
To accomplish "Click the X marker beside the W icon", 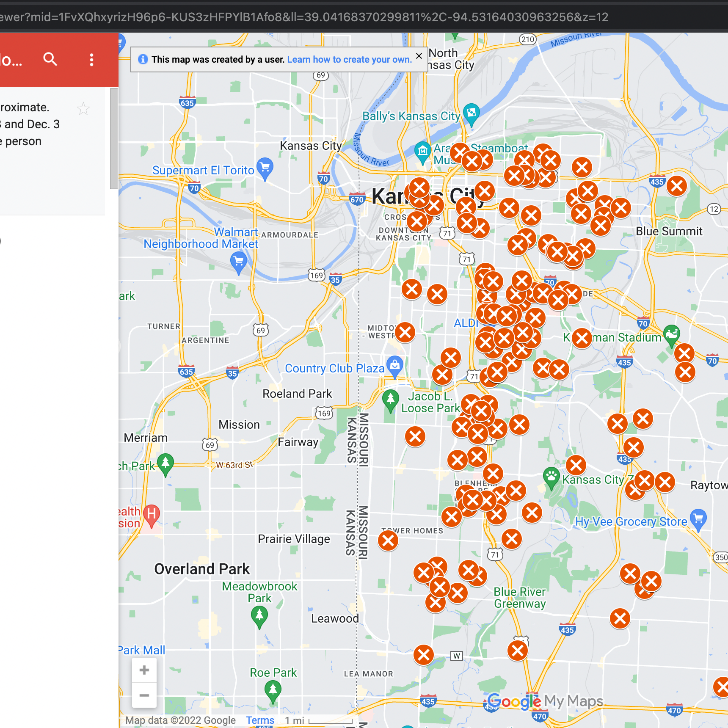I will pos(423,655).
